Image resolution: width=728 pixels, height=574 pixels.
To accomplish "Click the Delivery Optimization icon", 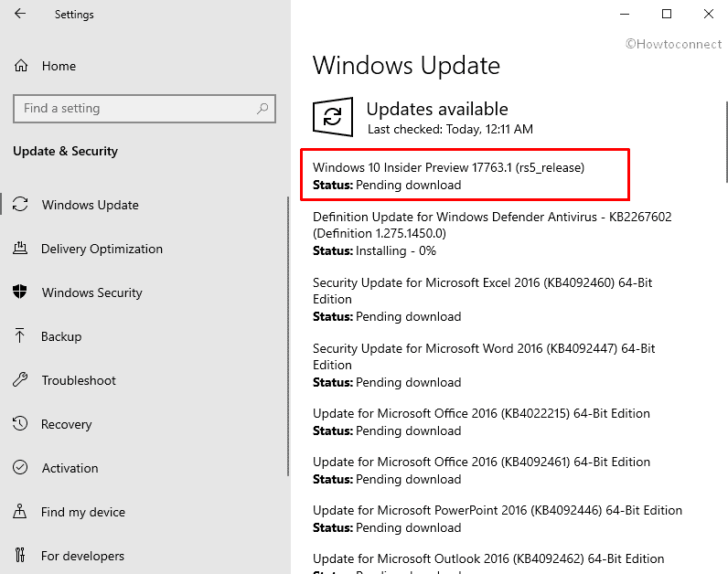I will (20, 249).
